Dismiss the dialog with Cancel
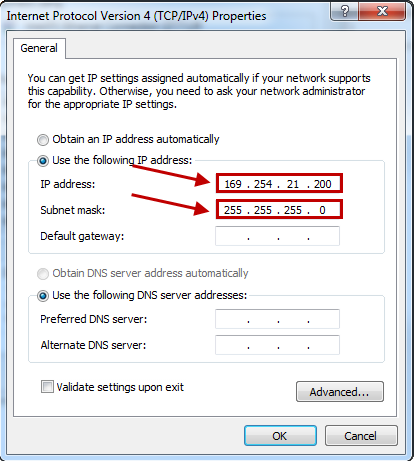This screenshot has width=414, height=461. 361,436
